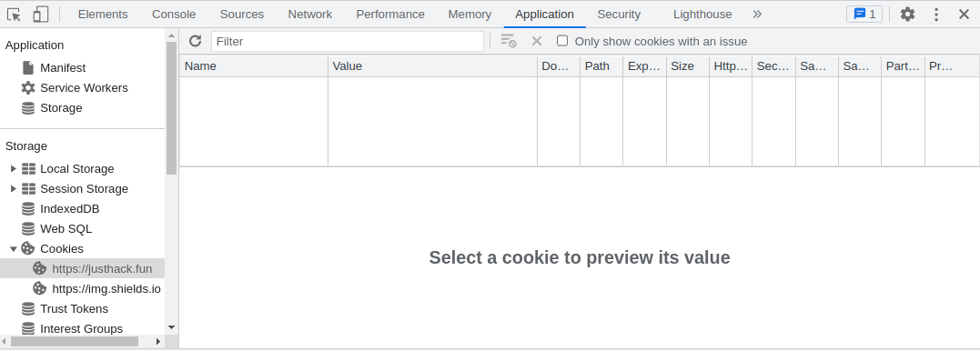Toggle the device toolbar icon
Viewport: 980px width, 351px height.
pyautogui.click(x=40, y=15)
